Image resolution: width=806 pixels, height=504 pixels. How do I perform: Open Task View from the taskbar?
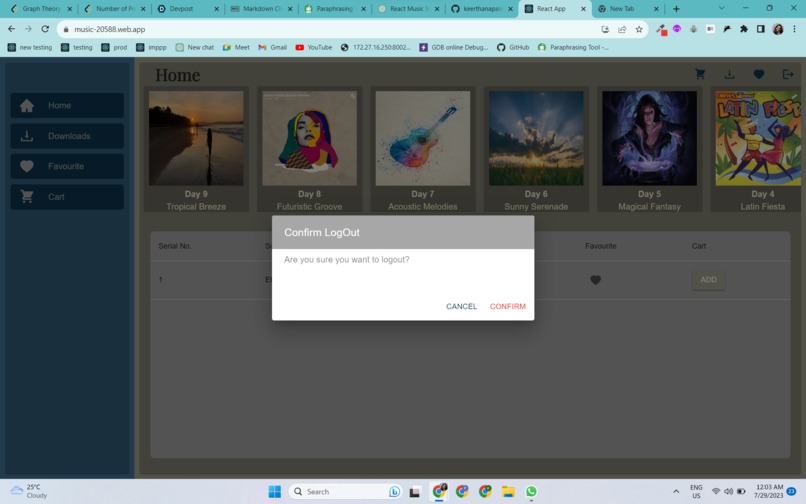tap(414, 492)
